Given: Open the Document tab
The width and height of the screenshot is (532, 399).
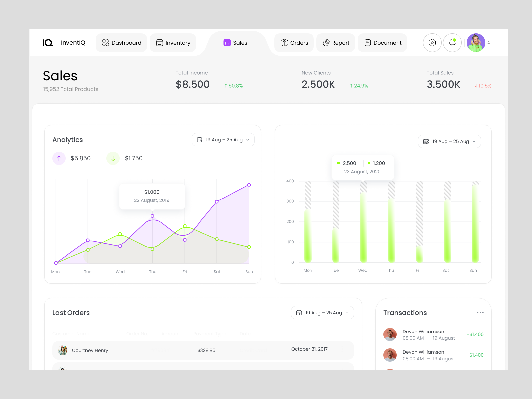Looking at the screenshot, I should point(382,43).
